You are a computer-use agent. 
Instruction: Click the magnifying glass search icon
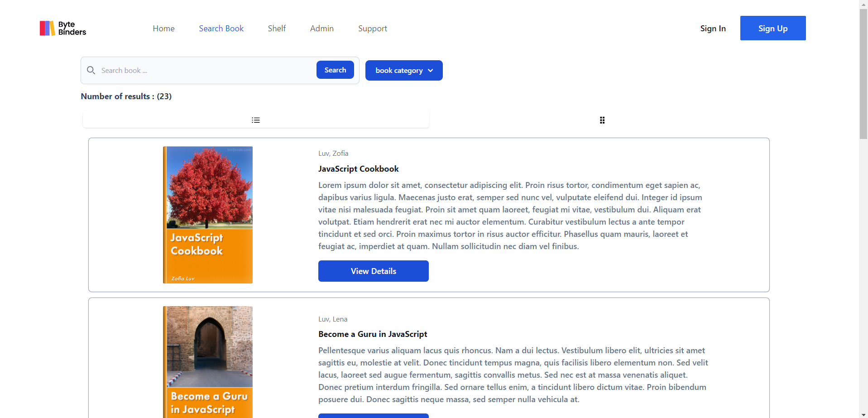point(91,70)
